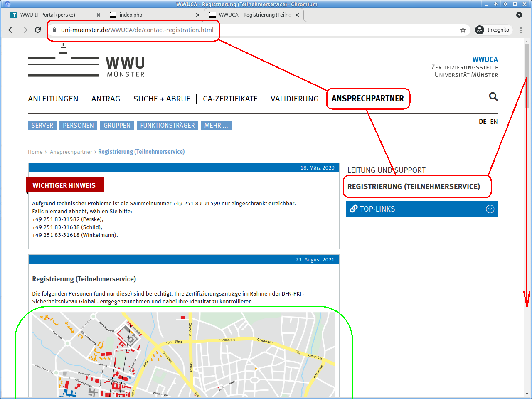Open a new browser tab
This screenshot has height=399, width=532.
click(x=313, y=15)
